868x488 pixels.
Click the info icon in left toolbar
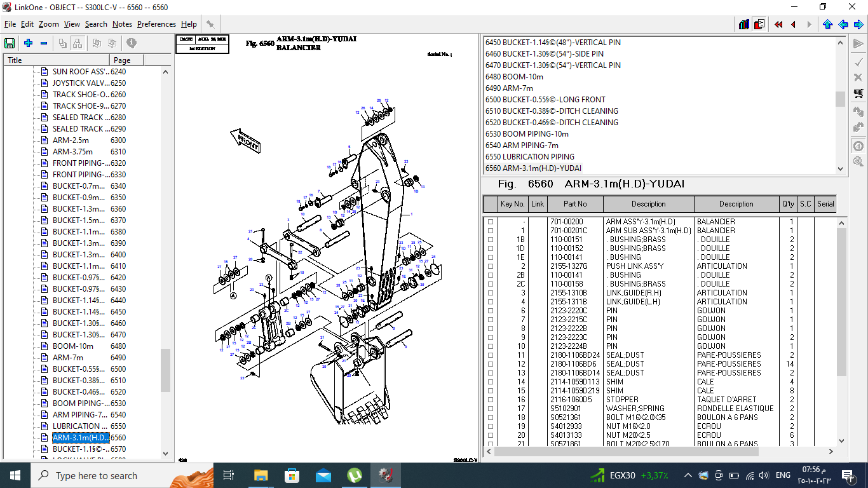132,43
